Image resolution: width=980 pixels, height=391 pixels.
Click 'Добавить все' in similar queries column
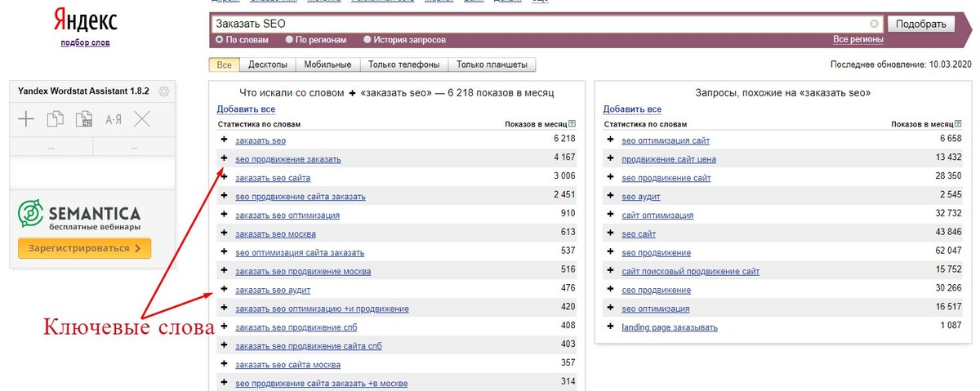(x=632, y=109)
